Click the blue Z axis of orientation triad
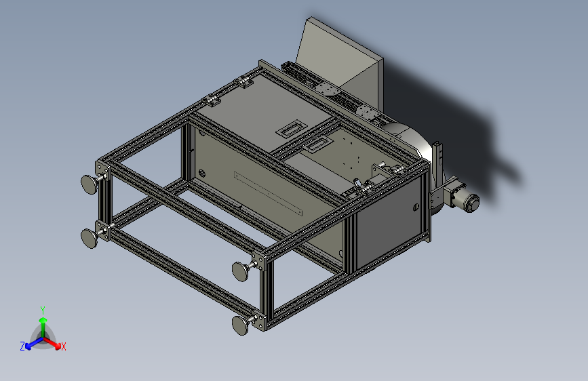 tap(31, 344)
